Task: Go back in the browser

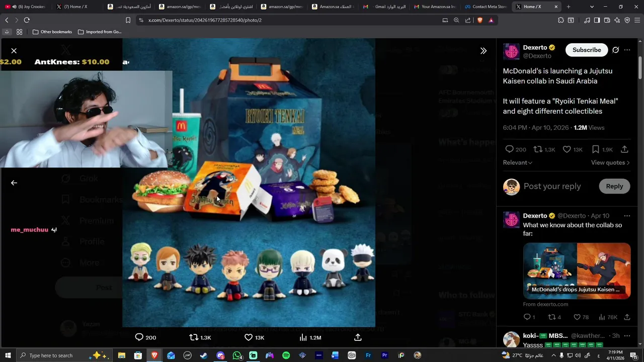Action: [x=7, y=20]
